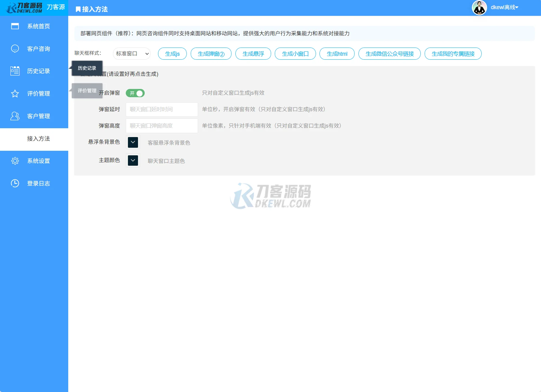The height and width of the screenshot is (392, 541).
Task: Open the 标准窗口 chat style dropdown
Action: pos(132,54)
